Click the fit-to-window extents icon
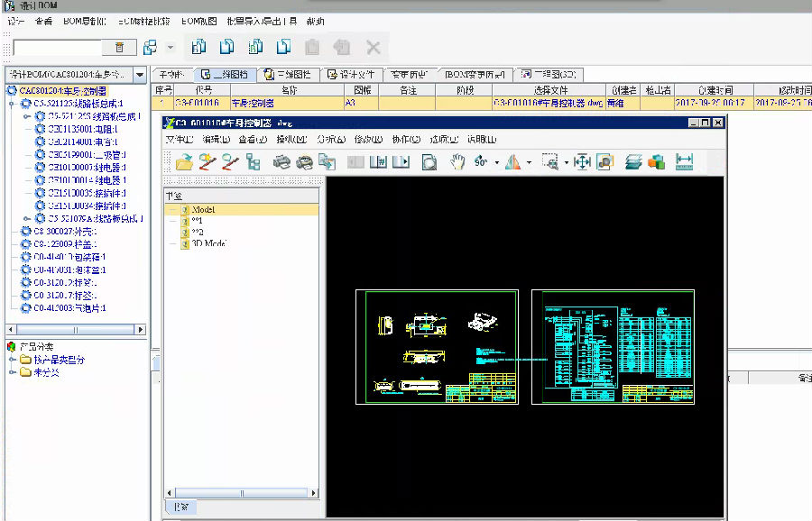 point(582,162)
